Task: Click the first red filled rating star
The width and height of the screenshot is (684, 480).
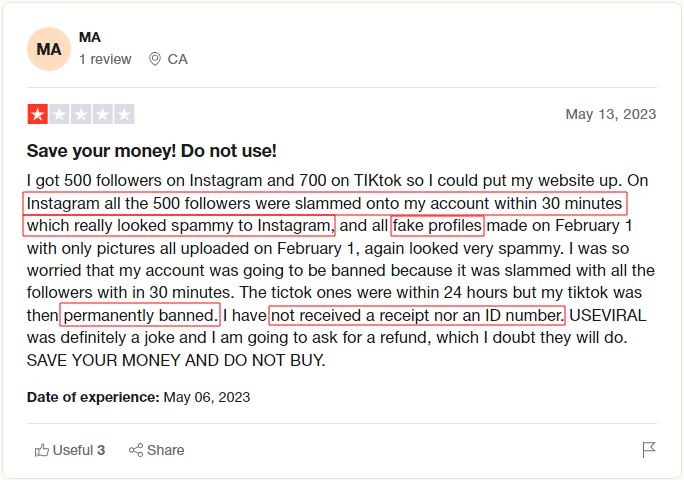Action: pos(37,114)
